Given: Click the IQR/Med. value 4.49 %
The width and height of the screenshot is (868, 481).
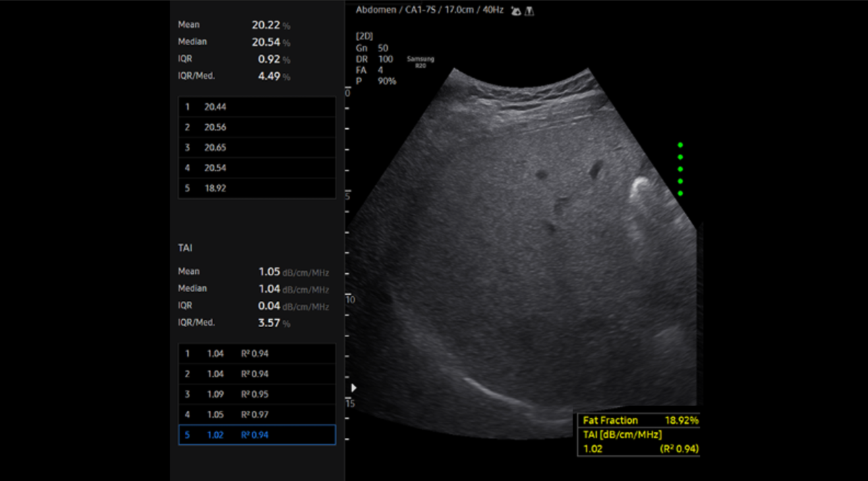Looking at the screenshot, I should (274, 76).
